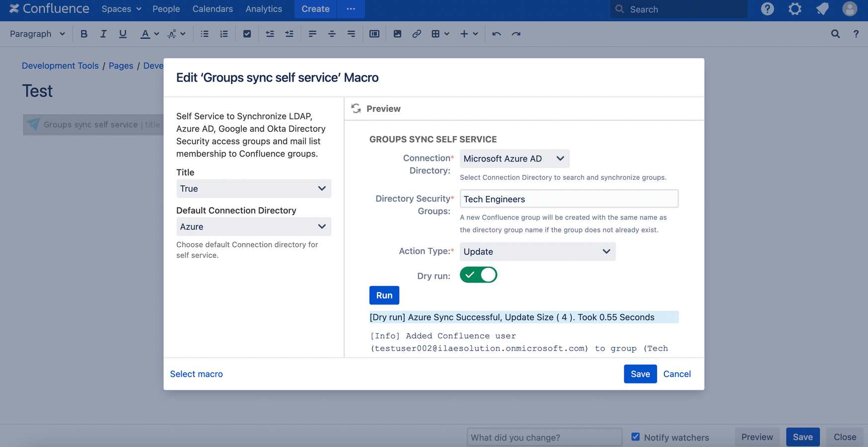The width and height of the screenshot is (868, 447).
Task: Toggle italic formatting in editor toolbar
Action: click(x=103, y=34)
